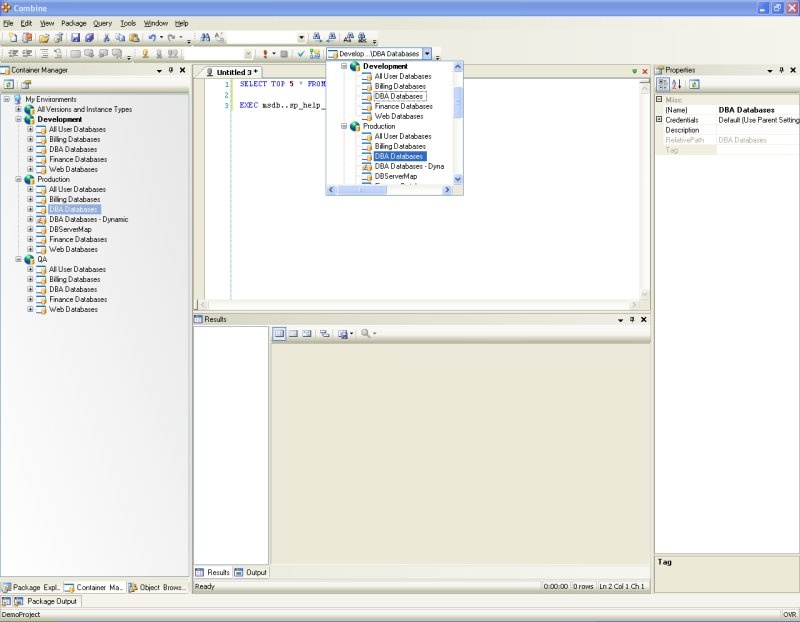Image resolution: width=800 pixels, height=622 pixels.
Task: Toggle auto-hide pin on Properties panel
Action: [781, 71]
